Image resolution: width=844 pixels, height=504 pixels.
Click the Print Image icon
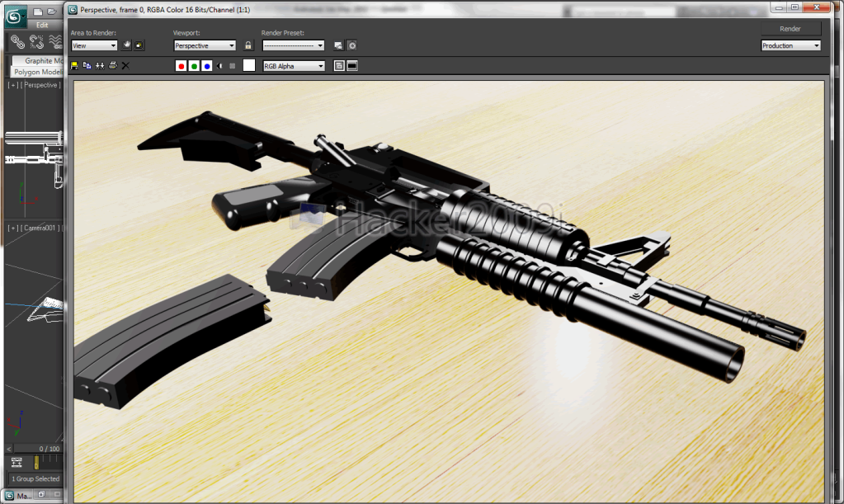coord(113,66)
